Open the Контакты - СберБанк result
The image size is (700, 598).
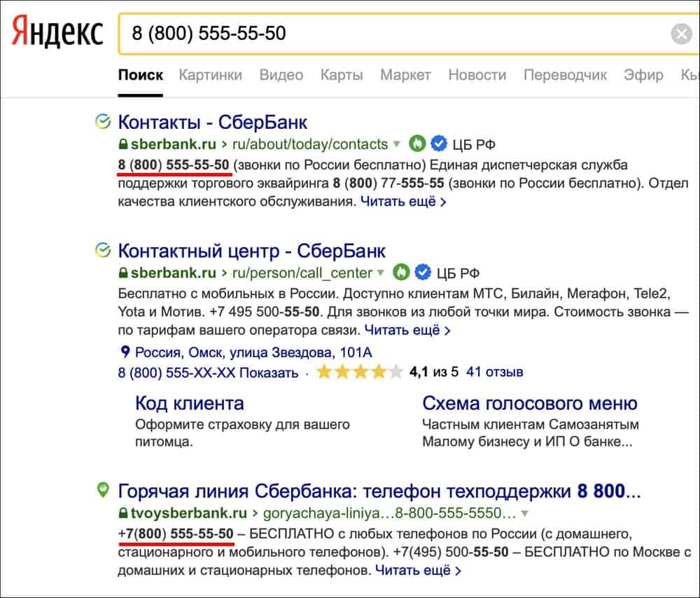pos(213,122)
